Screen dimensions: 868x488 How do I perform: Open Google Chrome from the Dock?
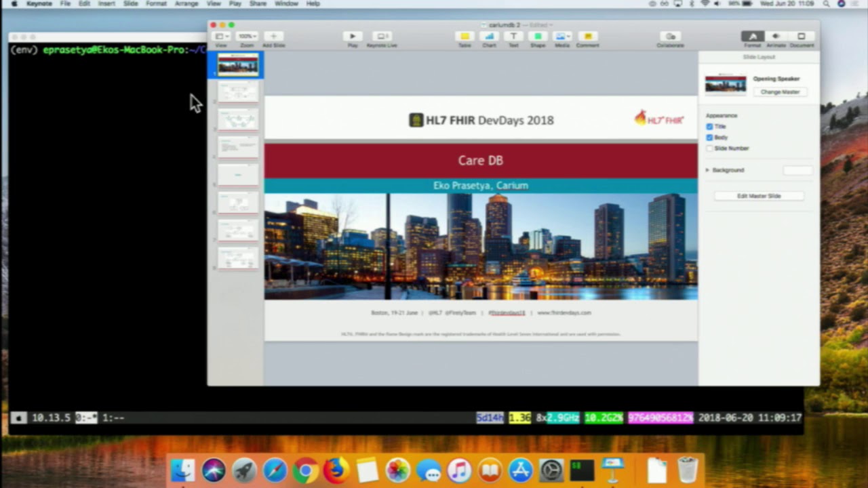tap(306, 470)
